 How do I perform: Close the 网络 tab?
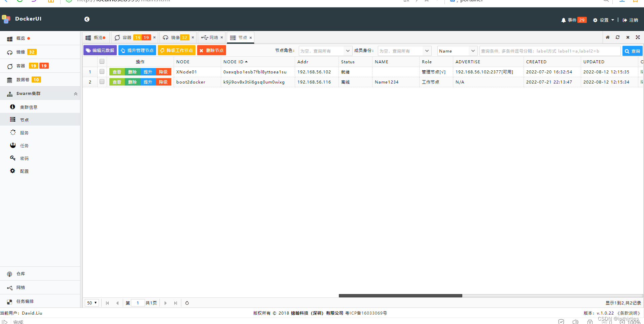222,38
